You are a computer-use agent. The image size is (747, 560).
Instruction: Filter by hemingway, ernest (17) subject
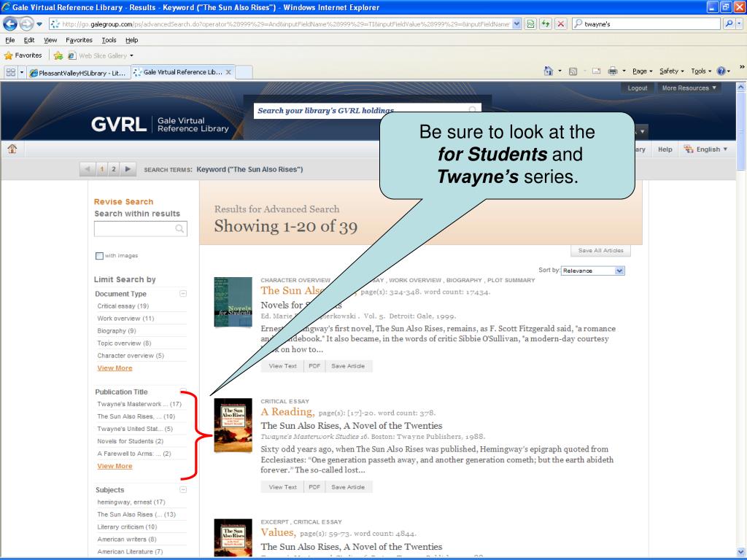131,502
